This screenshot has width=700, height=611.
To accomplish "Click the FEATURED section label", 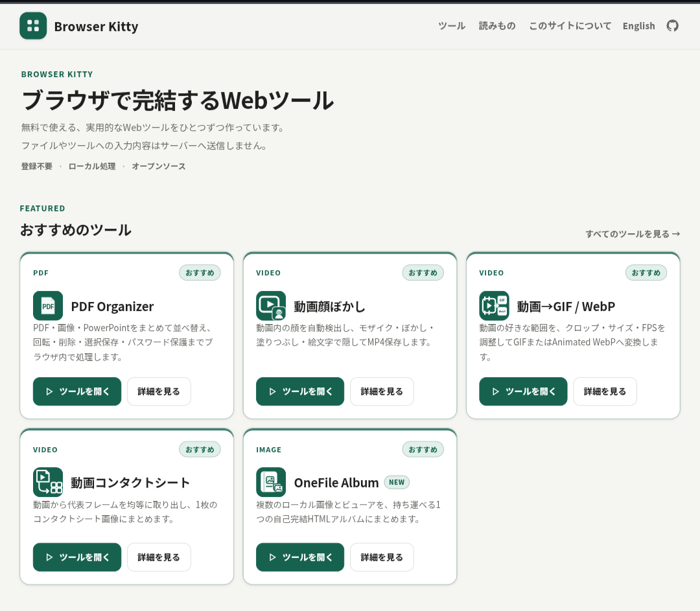I will tap(42, 209).
